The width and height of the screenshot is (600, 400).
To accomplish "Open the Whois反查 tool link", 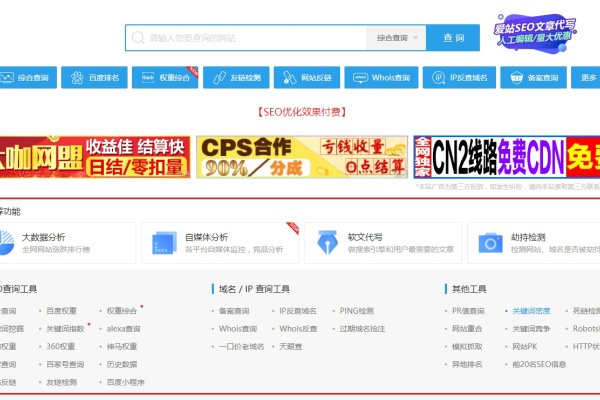I will (298, 329).
